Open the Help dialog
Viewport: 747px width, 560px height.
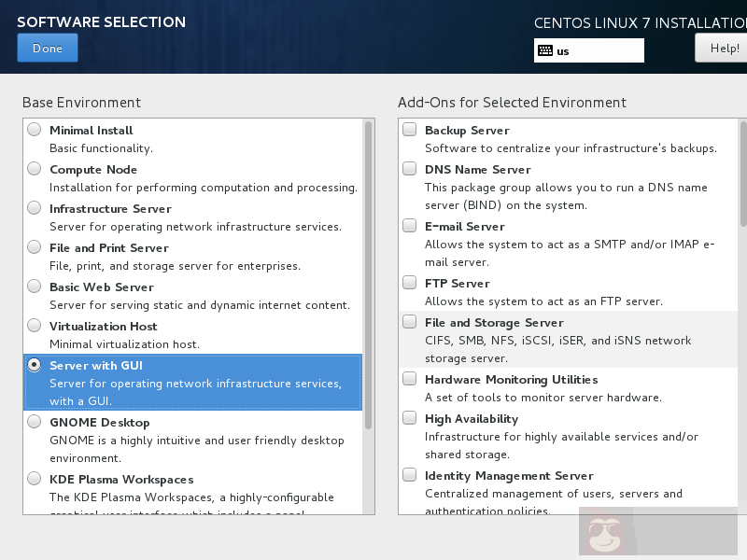click(x=723, y=48)
